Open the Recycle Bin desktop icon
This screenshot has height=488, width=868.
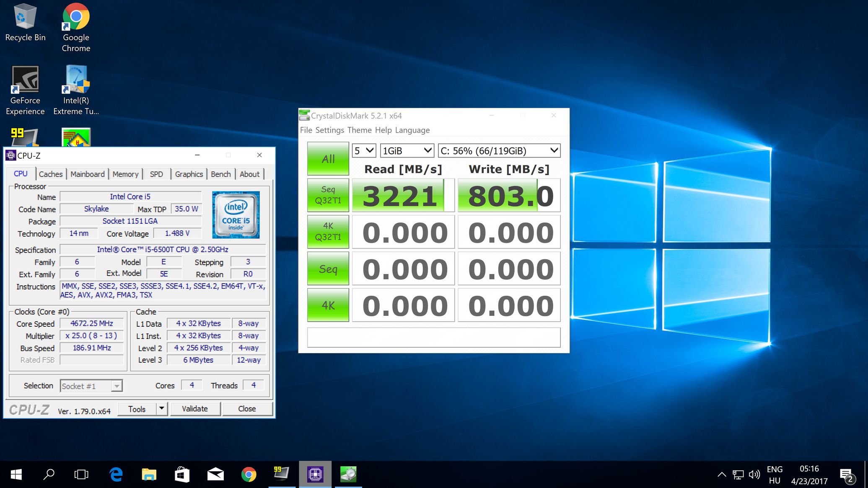click(25, 23)
